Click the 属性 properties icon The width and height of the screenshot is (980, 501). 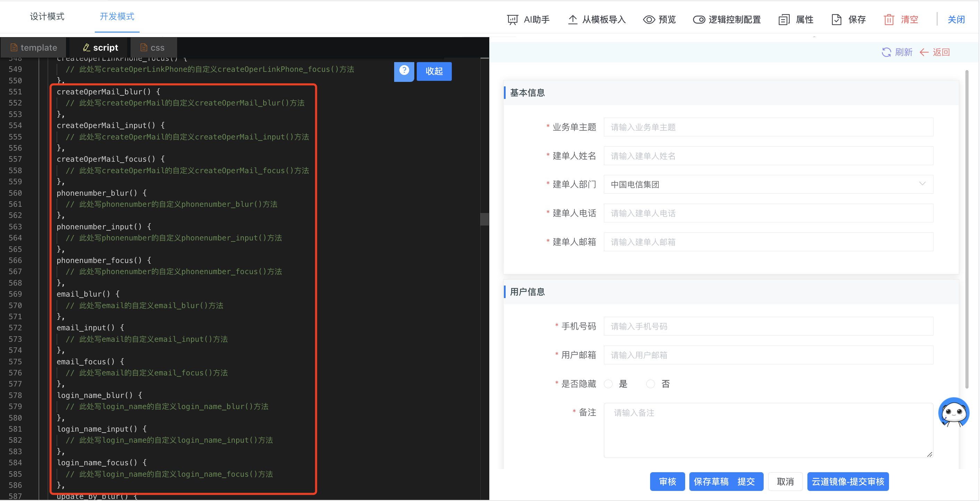[x=784, y=19]
